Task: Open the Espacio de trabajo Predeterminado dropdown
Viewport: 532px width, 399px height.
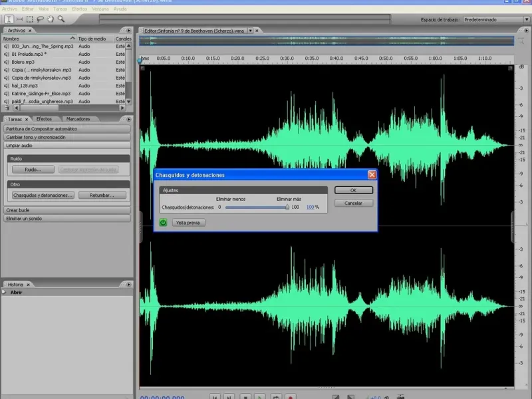Action: [x=496, y=20]
